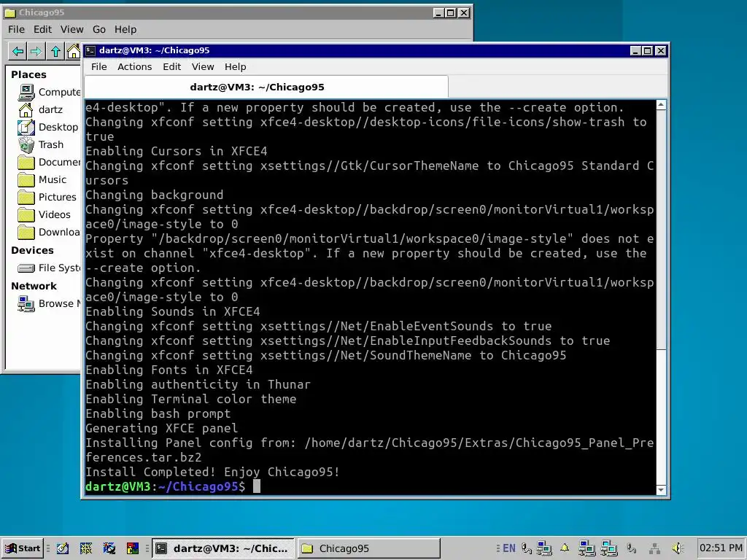747x560 pixels.
Task: Click 'Enabling Sounds in XFCE4' line
Action: 173,312
